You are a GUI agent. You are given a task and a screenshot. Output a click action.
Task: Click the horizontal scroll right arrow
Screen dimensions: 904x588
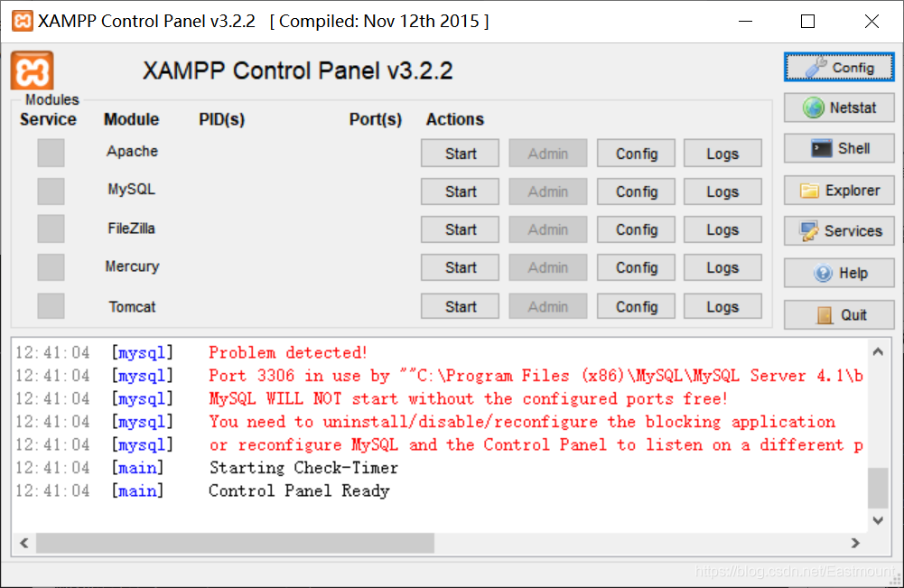click(x=855, y=543)
